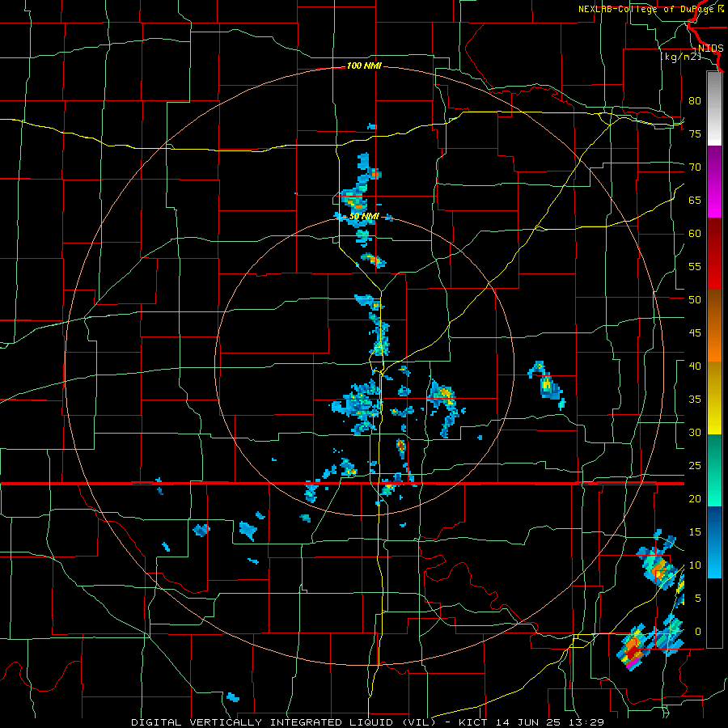This screenshot has height=728, width=728.
Task: Click the scale value 80
Action: coord(695,101)
